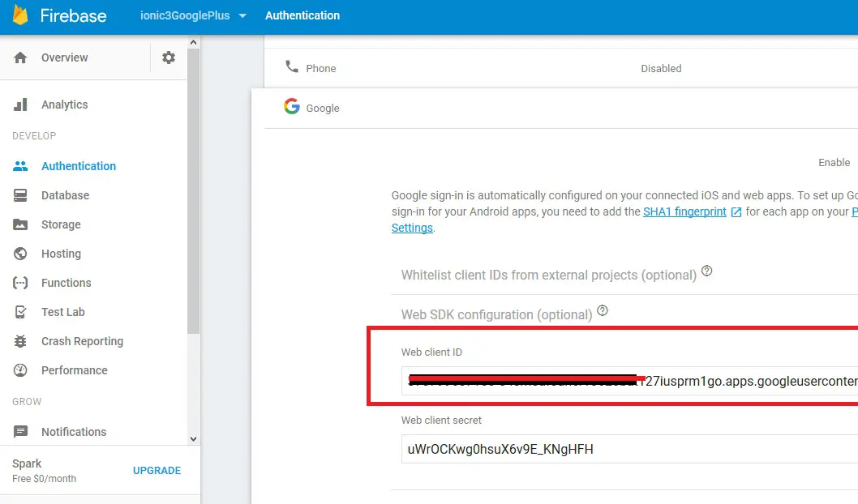
Task: Go to Test Lab
Action: (63, 312)
